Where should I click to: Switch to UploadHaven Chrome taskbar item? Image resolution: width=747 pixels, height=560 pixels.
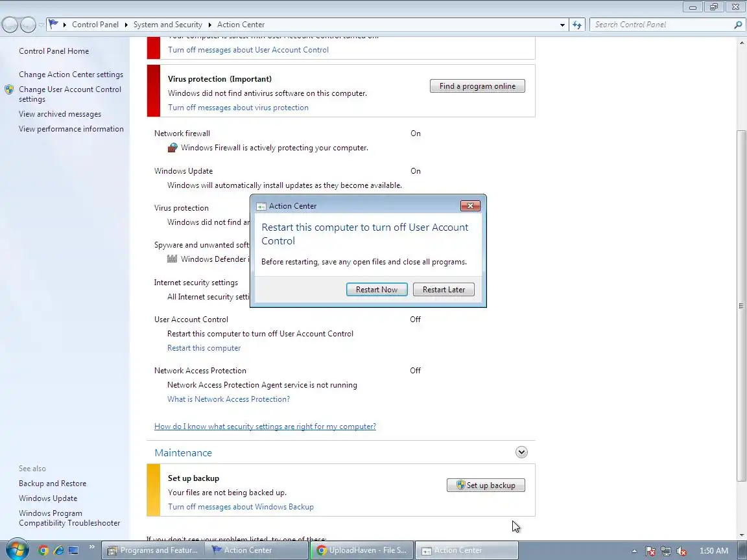click(x=362, y=550)
